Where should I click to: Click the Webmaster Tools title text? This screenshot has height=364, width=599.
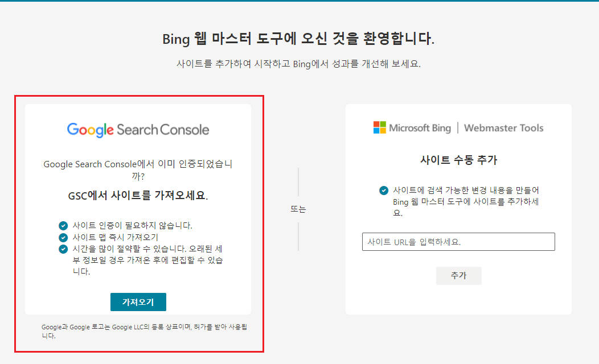pyautogui.click(x=503, y=128)
